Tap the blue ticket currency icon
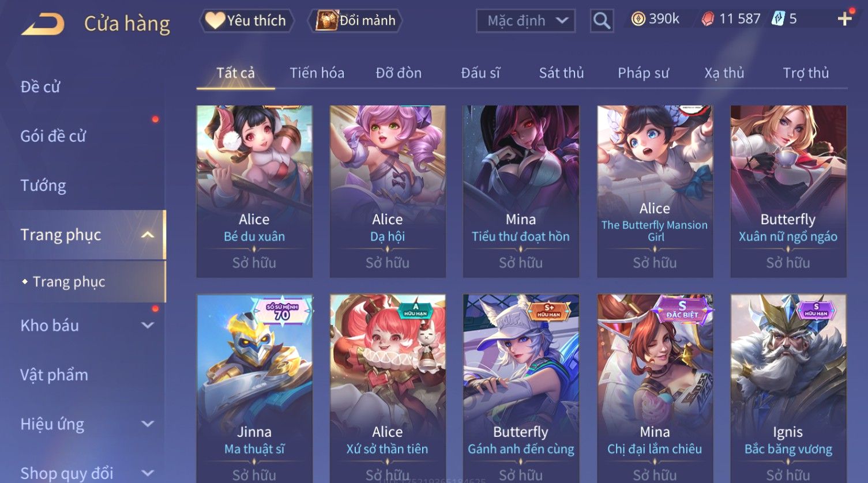The height and width of the screenshot is (483, 868). [x=779, y=19]
